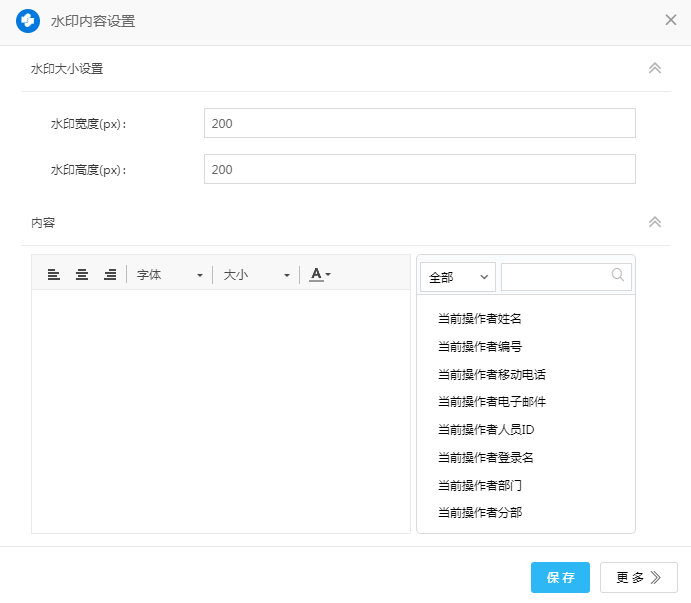691x603 pixels.
Task: Open the font color picker (A icon)
Action: coord(319,274)
